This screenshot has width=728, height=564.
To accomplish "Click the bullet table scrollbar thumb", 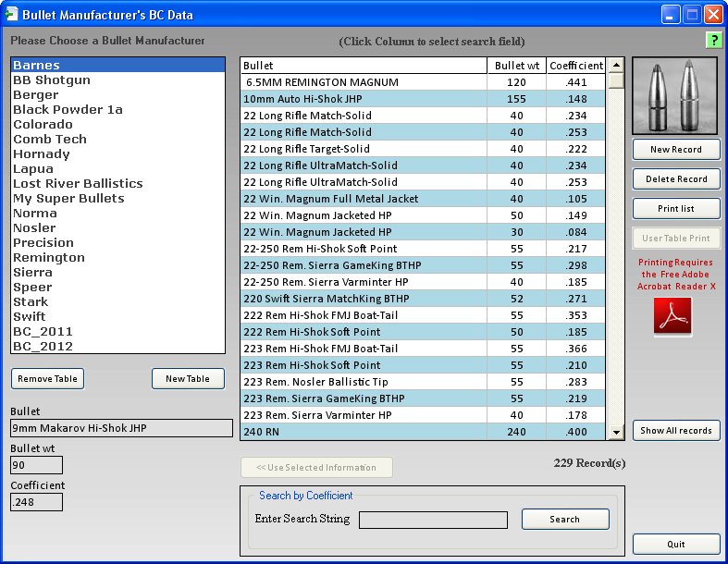I will pos(616,80).
